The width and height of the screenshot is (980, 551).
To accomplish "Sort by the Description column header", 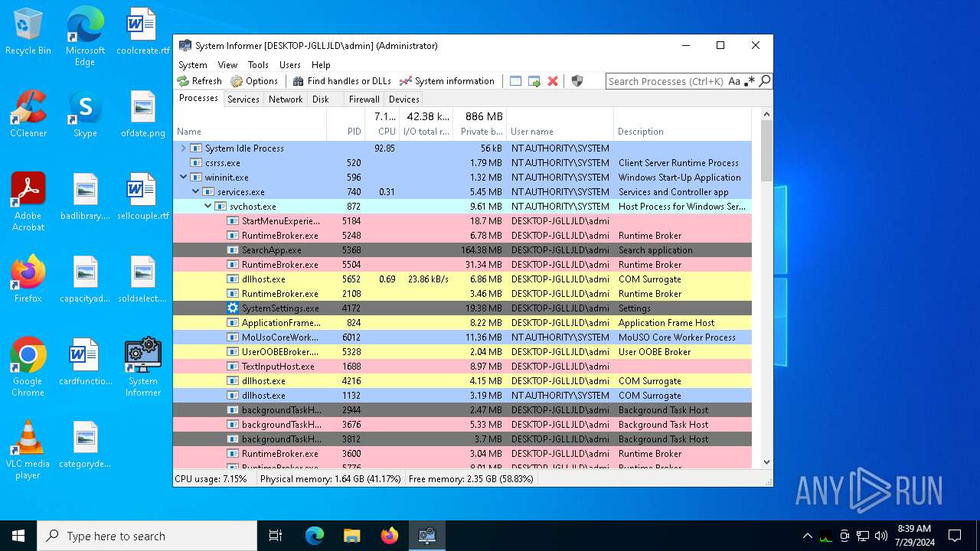I will tap(682, 124).
